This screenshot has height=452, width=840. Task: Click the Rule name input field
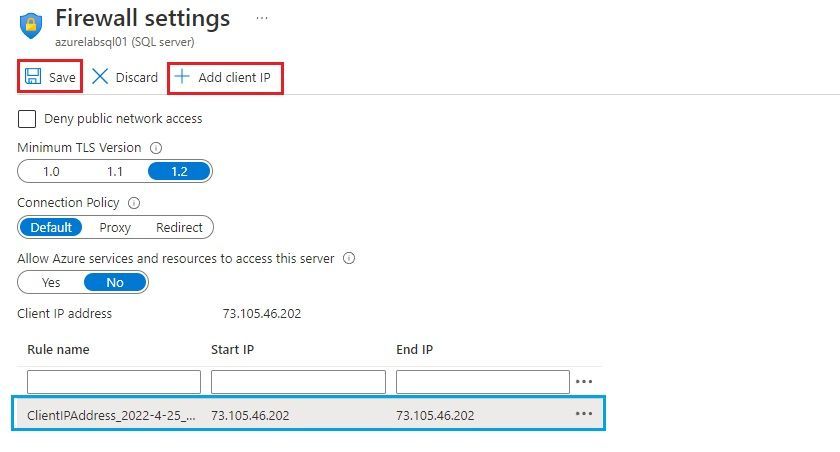114,382
